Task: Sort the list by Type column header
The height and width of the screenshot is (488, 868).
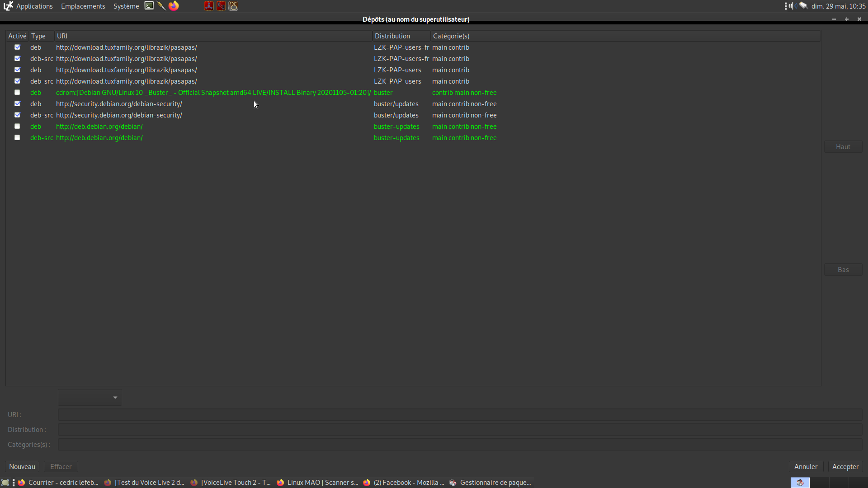Action: click(38, 36)
